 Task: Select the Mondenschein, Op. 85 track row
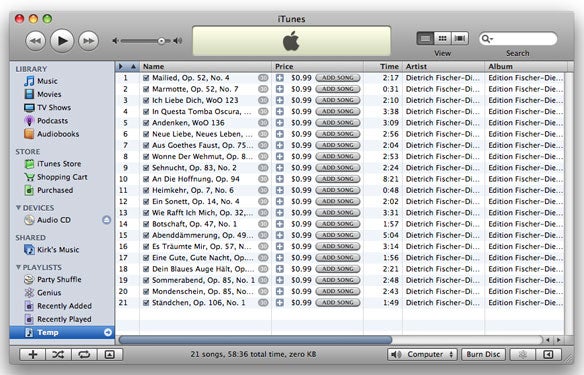click(340, 292)
